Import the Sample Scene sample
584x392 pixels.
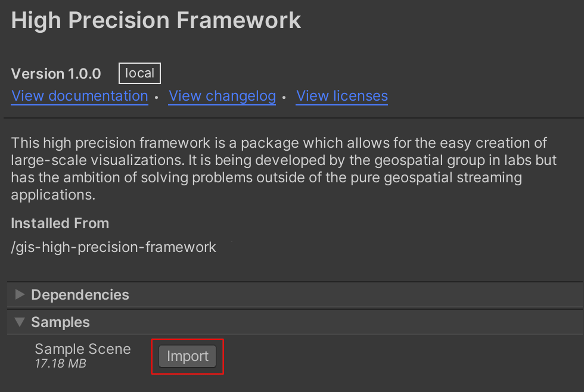tap(187, 356)
